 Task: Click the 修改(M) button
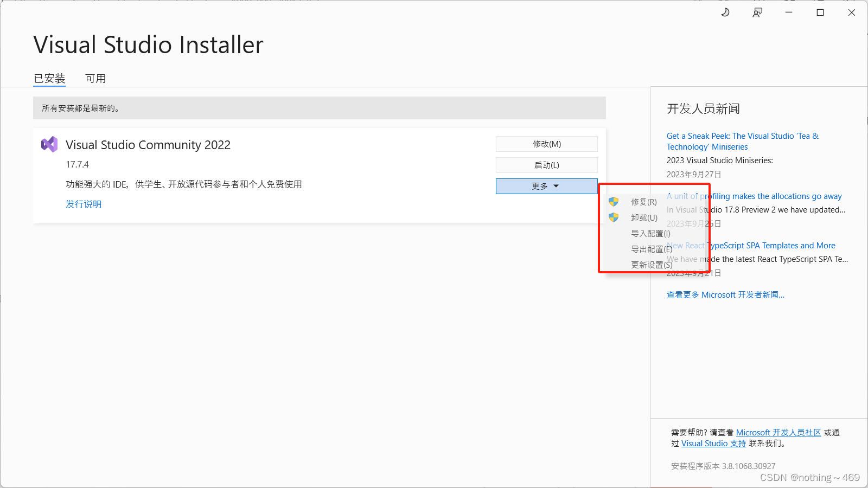(x=547, y=144)
